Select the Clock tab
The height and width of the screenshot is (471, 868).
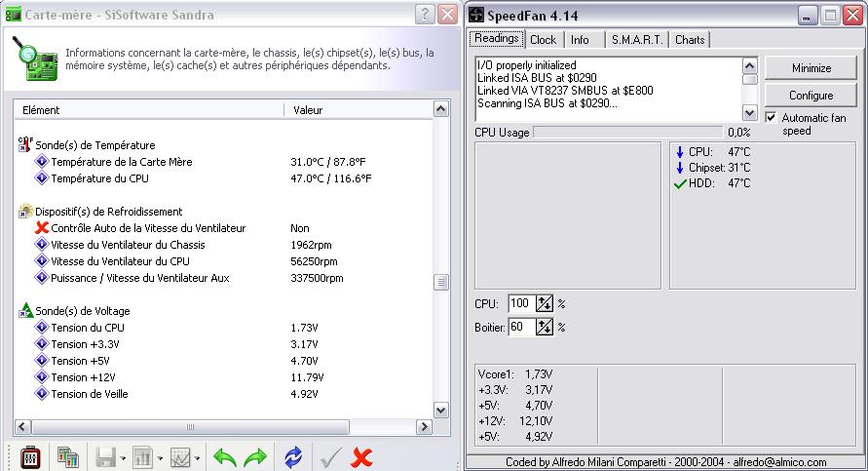pos(543,40)
